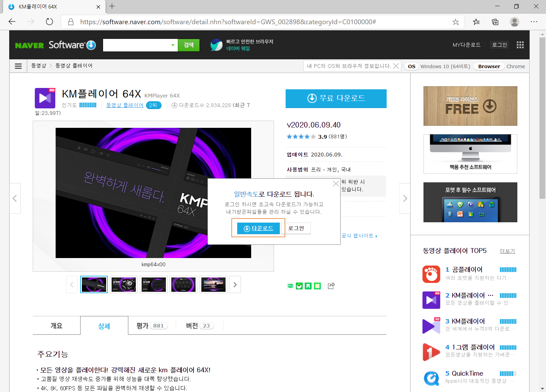This screenshot has width=546, height=392.
Task: Click the 동영상 플레이어 breadcrumb
Action: 74,66
